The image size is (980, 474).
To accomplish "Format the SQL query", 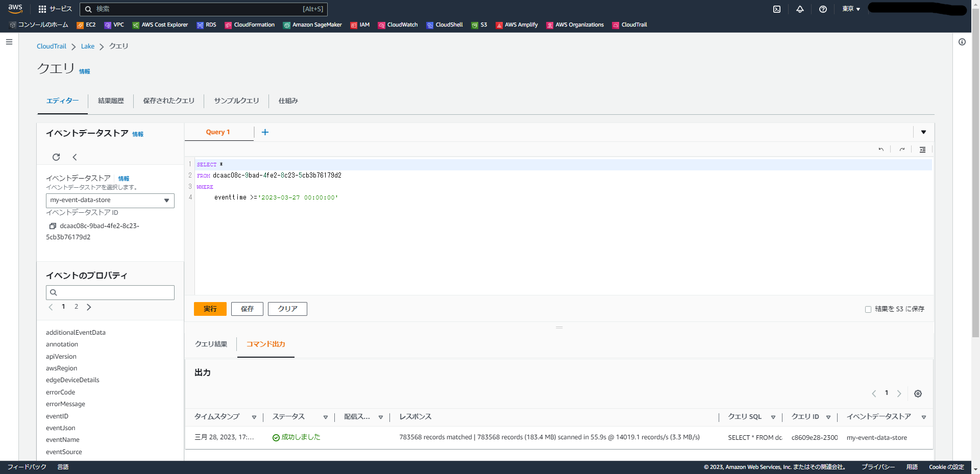I will 922,149.
